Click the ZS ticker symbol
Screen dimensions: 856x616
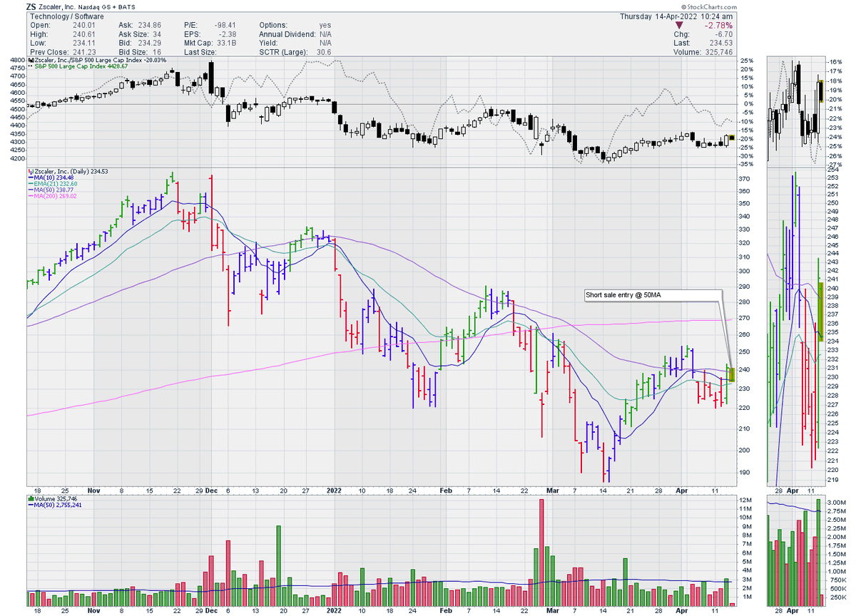(32, 6)
